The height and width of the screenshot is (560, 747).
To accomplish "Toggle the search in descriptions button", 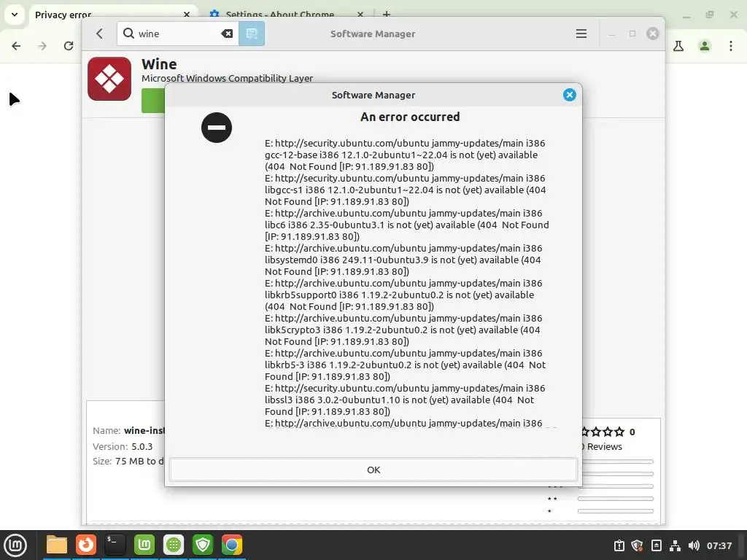I will [x=252, y=34].
